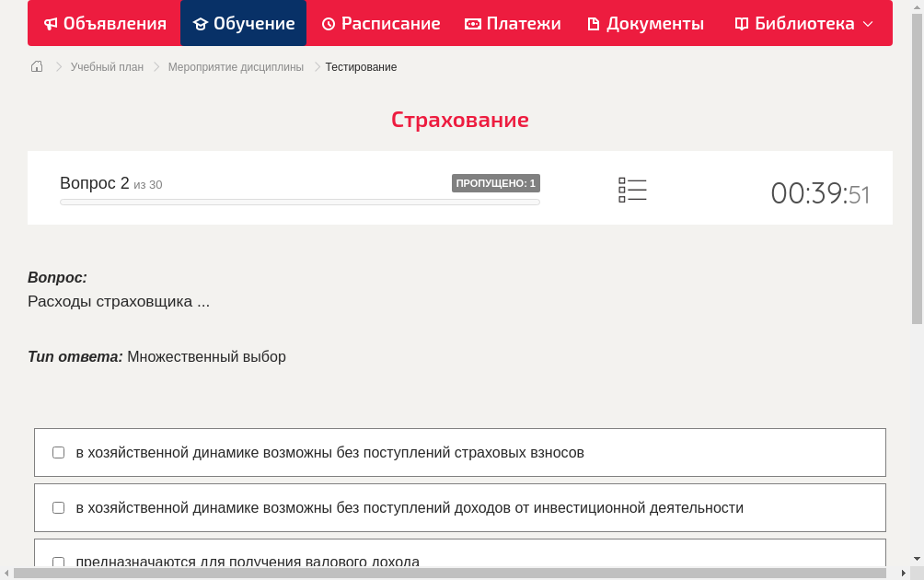The image size is (924, 580).
Task: Click the question progress bar
Action: (299, 202)
